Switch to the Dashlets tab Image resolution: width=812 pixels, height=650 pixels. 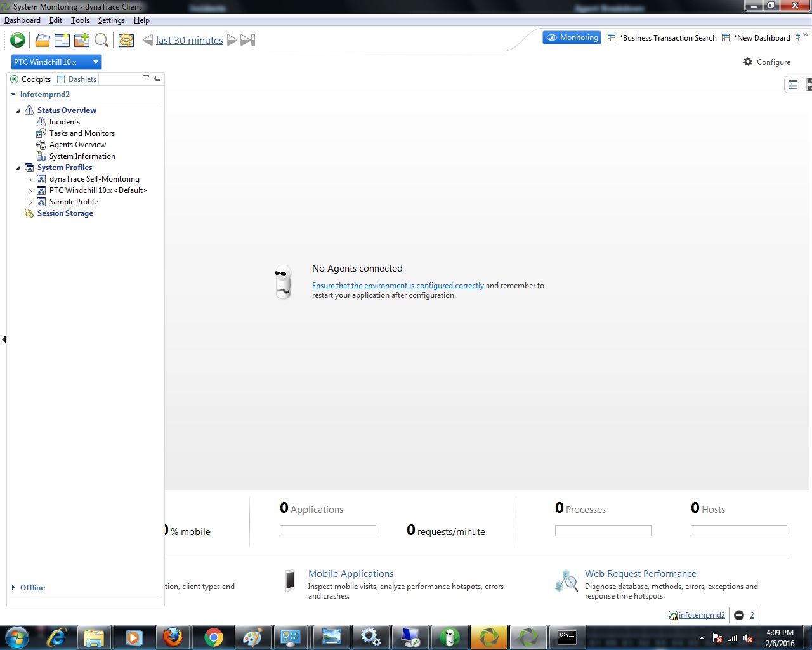point(77,79)
